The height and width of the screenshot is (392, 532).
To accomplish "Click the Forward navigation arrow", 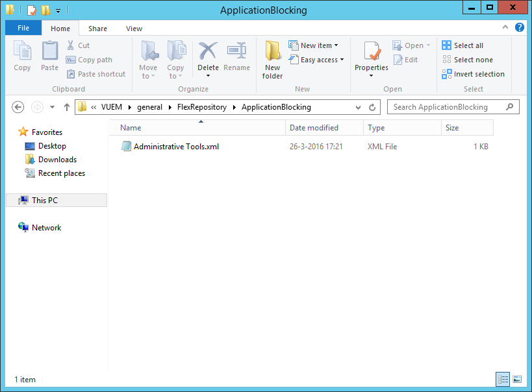I will 37,107.
